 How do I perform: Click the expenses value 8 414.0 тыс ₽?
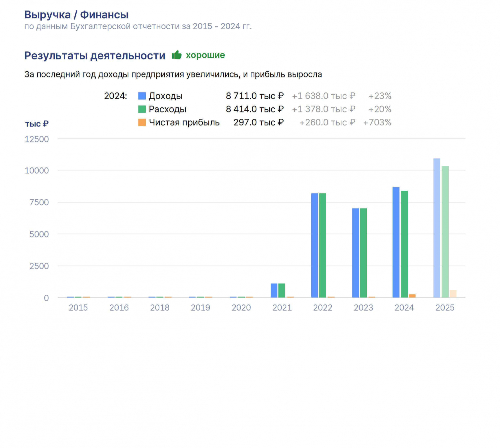point(255,109)
